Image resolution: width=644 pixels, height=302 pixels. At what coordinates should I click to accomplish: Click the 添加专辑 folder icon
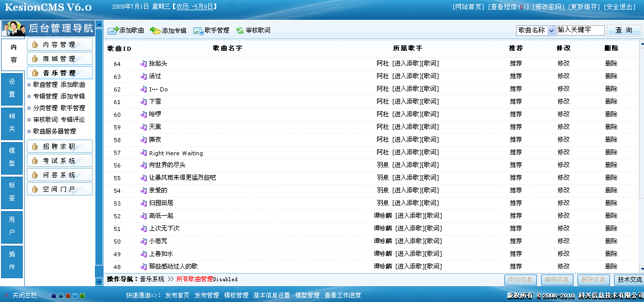(155, 31)
